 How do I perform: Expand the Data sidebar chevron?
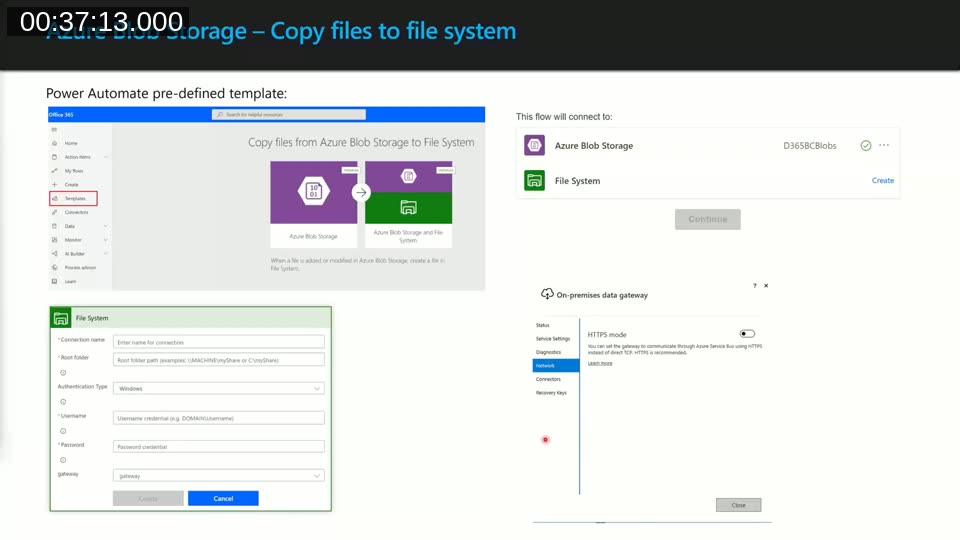point(106,226)
